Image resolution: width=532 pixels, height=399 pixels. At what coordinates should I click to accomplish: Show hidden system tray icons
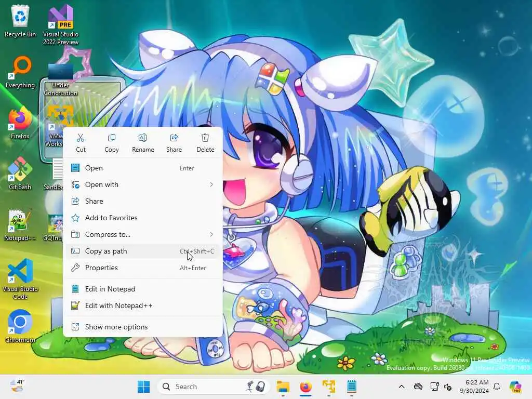coord(402,387)
